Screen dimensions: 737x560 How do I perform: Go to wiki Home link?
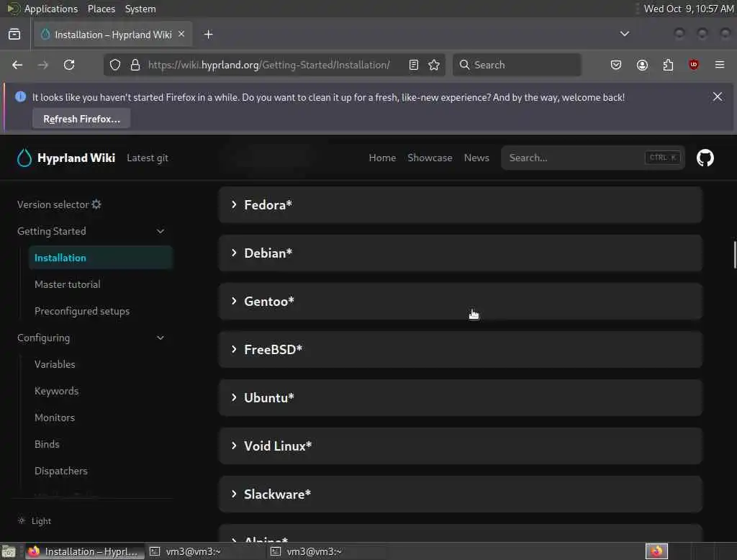point(382,158)
